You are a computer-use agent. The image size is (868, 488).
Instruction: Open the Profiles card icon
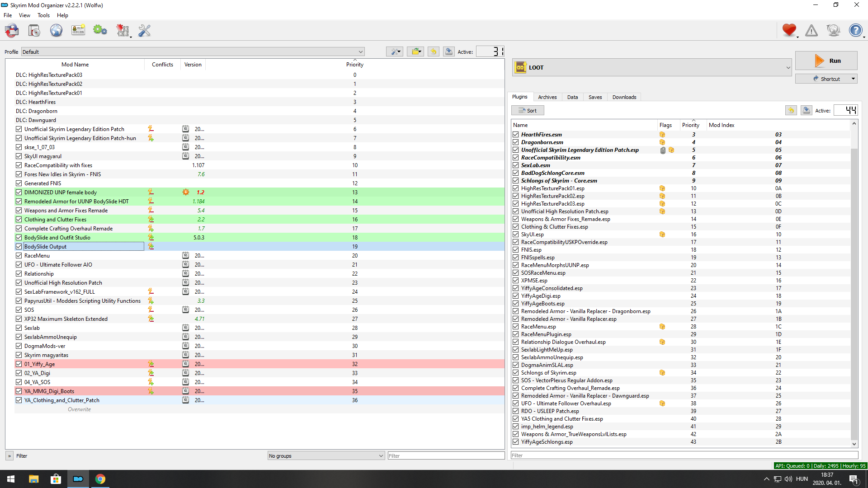(78, 31)
